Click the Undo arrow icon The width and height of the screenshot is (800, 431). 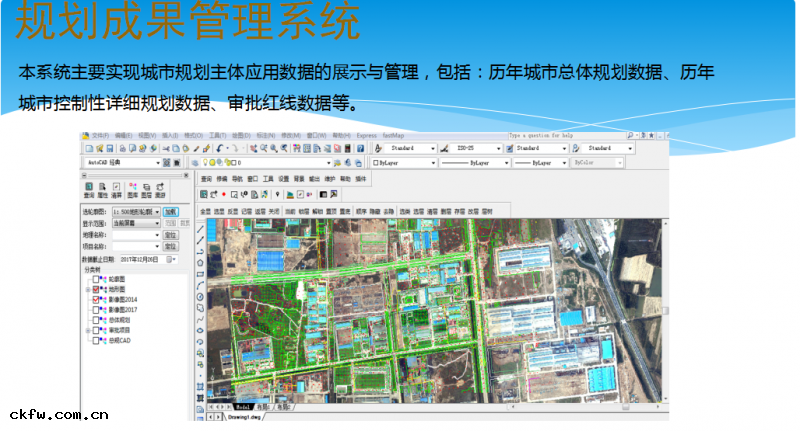(219, 148)
